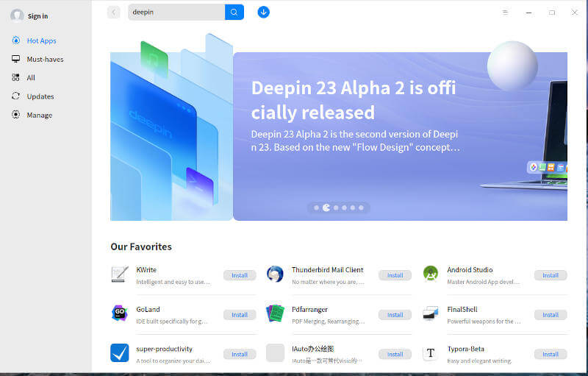Image resolution: width=588 pixels, height=376 pixels.
Task: Click the Updates refresh icon
Action: (15, 96)
